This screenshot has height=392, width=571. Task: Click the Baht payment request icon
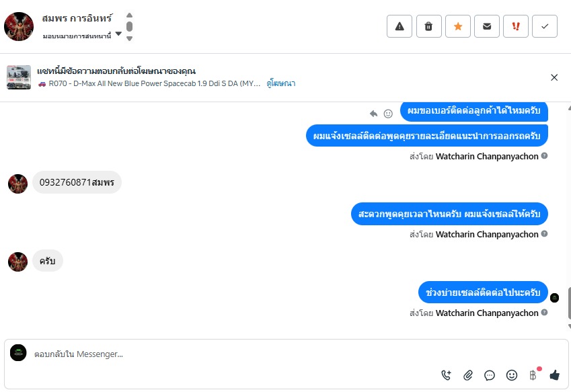coord(533,375)
